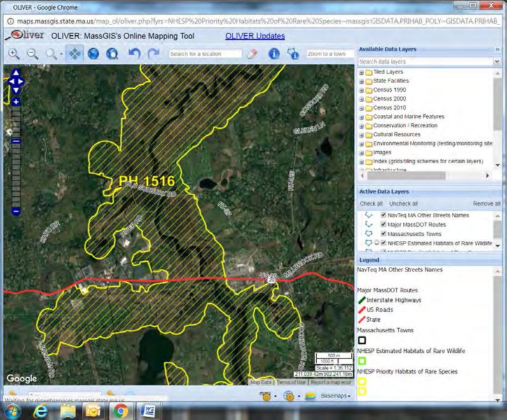
Task: Activate identify by polygon tool
Action: [293, 53]
